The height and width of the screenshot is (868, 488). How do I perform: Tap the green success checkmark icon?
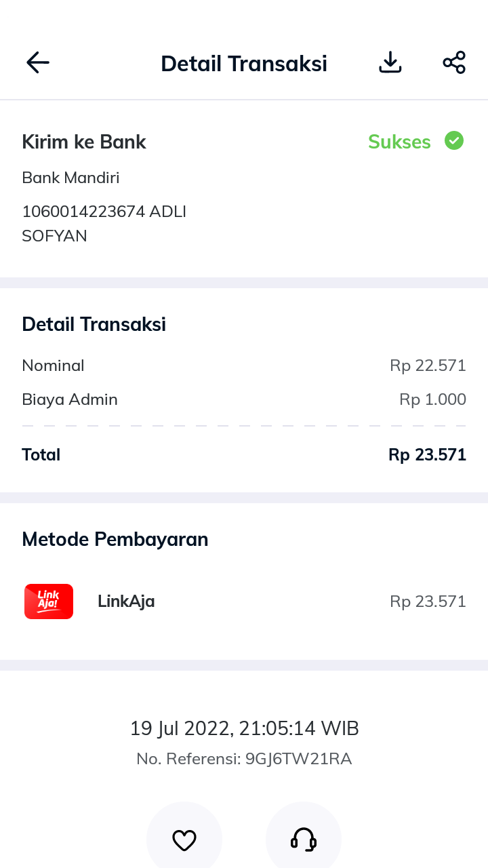click(x=454, y=141)
